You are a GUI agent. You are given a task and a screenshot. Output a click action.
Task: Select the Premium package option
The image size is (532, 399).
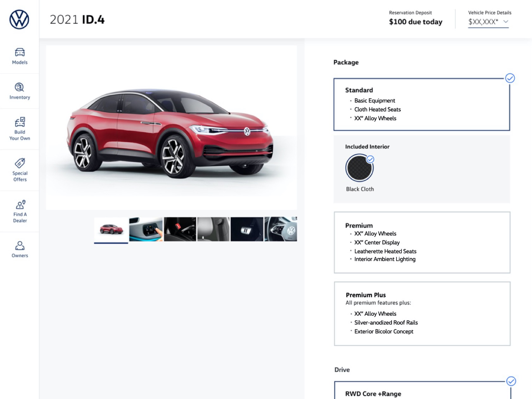point(422,243)
